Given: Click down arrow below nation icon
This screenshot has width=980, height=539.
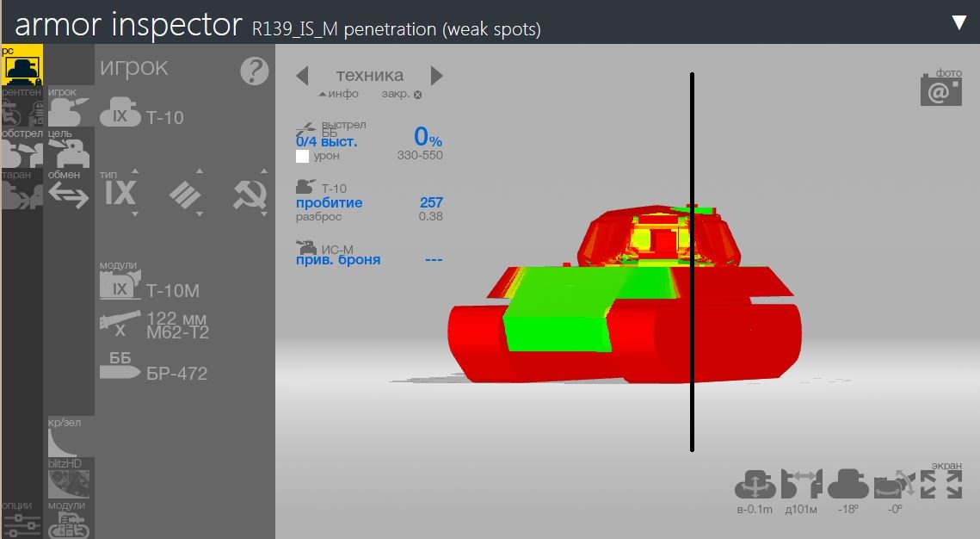Looking at the screenshot, I should point(264,214).
